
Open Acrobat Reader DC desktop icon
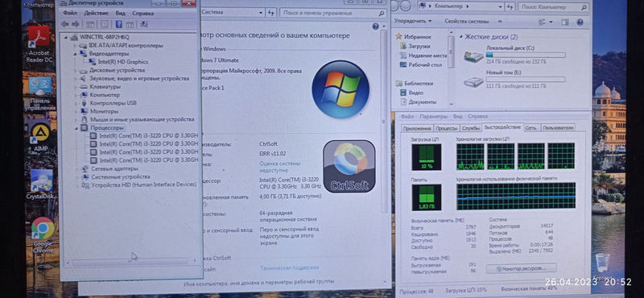(39, 43)
